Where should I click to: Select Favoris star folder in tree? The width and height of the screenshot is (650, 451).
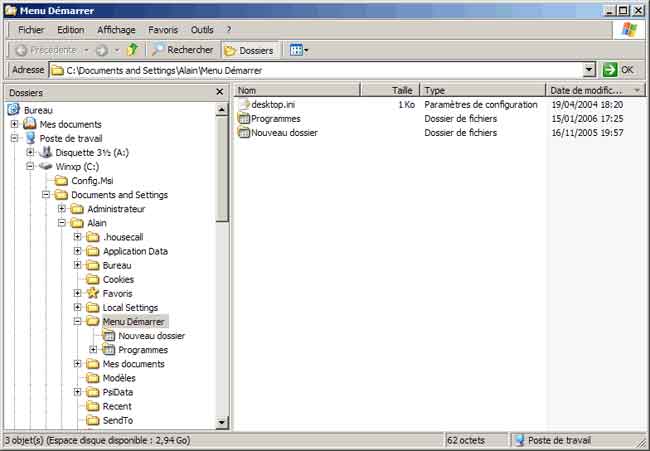coord(116,294)
